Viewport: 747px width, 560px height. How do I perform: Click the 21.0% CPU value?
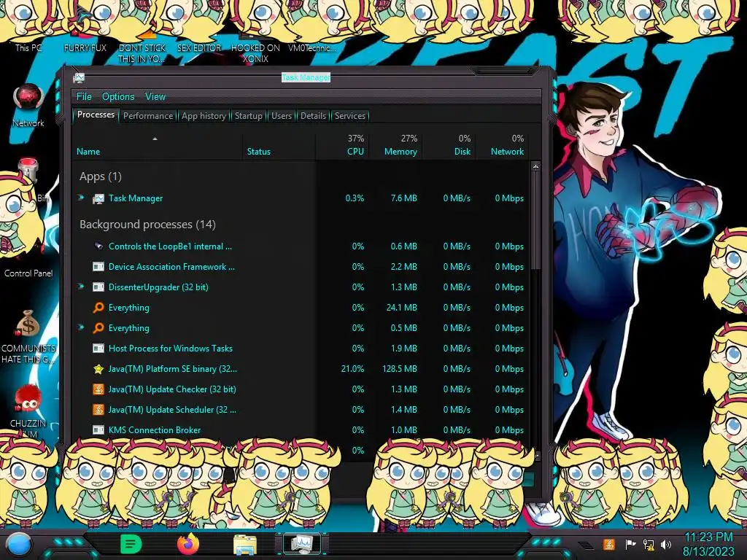coord(352,368)
